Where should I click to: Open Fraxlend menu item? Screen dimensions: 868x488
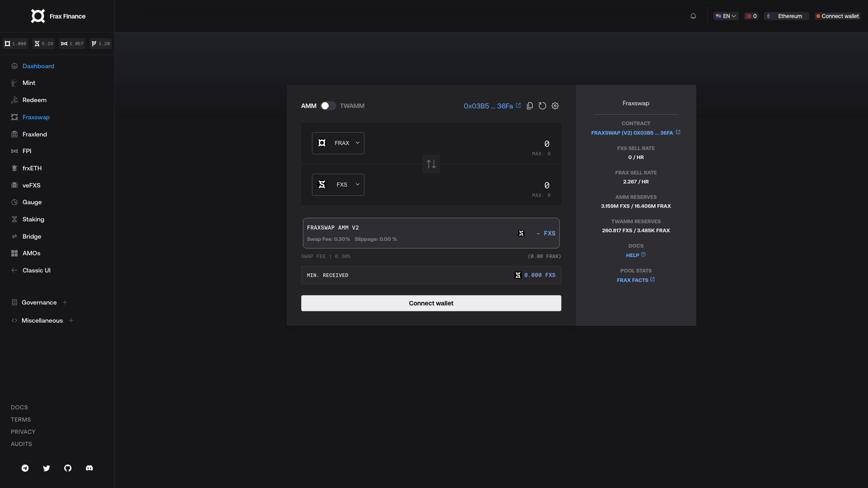tap(35, 134)
